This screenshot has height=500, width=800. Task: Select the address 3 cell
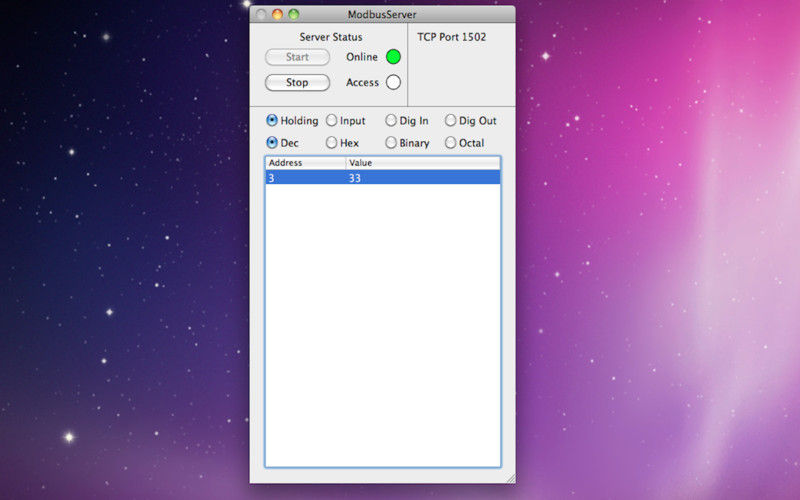click(306, 178)
